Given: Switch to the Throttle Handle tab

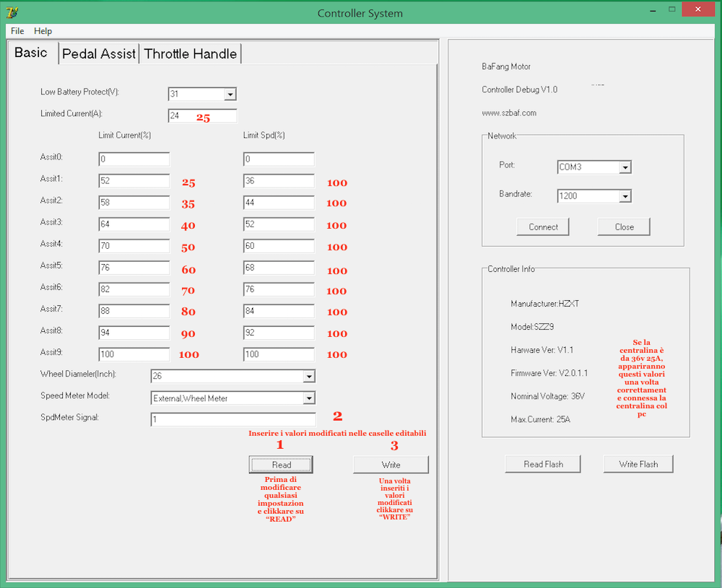Looking at the screenshot, I should point(190,54).
